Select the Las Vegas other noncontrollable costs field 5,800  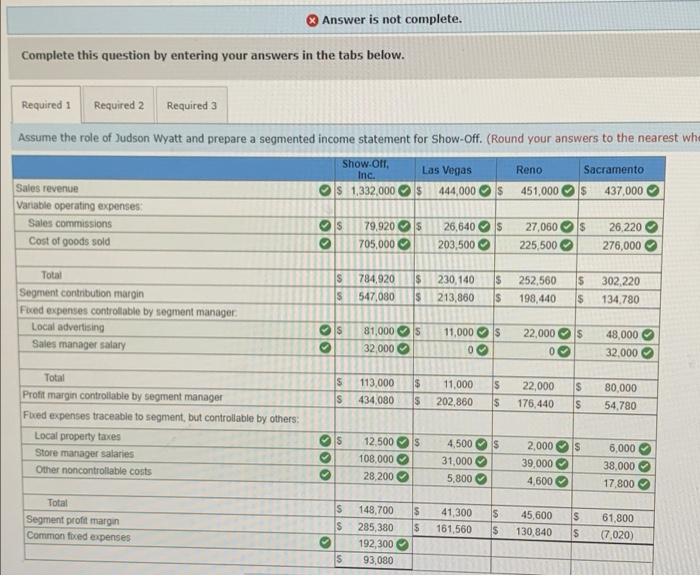452,478
